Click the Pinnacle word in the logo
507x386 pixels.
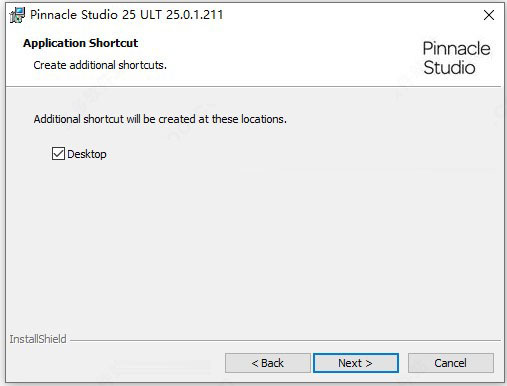456,49
